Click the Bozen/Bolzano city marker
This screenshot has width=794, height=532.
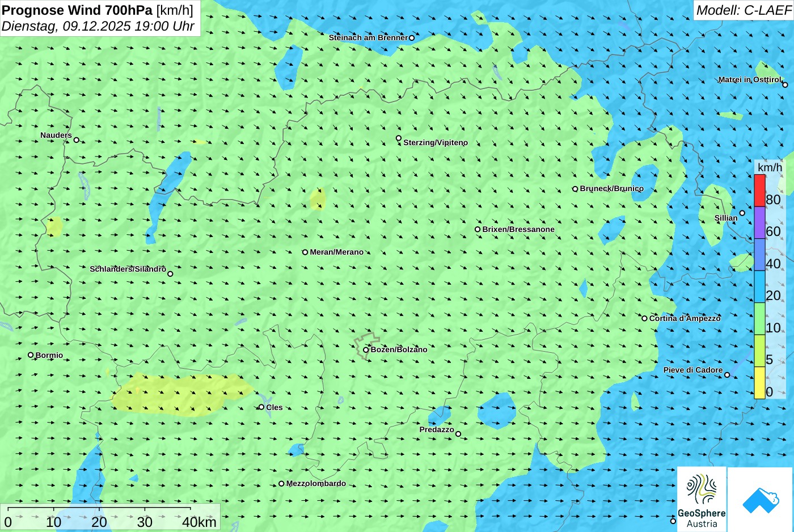point(366,350)
